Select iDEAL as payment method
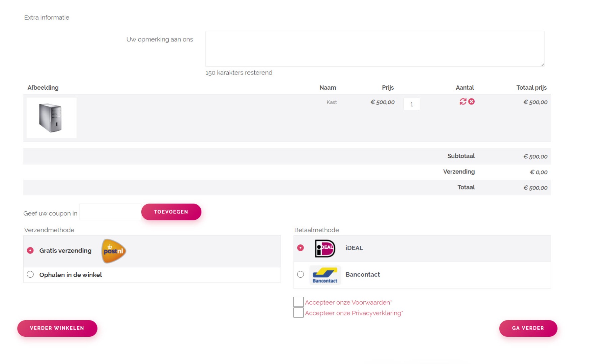The height and width of the screenshot is (364, 591). pyautogui.click(x=301, y=248)
